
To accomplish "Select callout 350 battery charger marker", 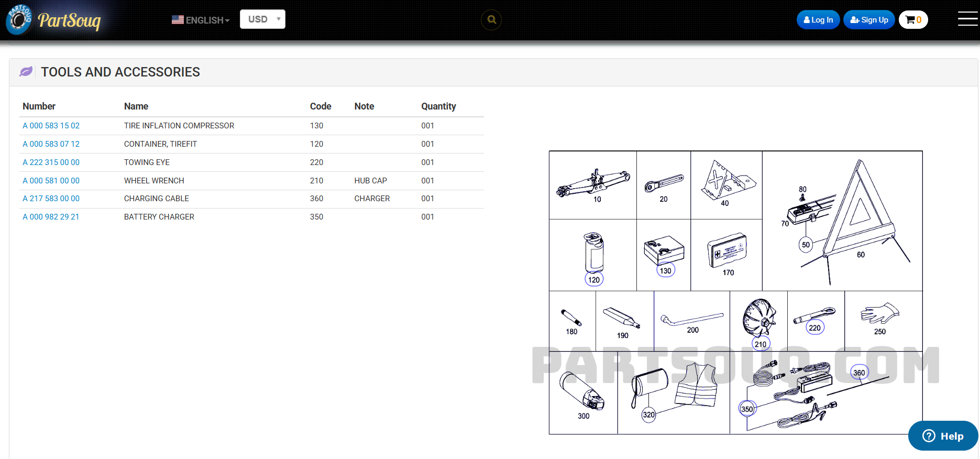I will (747, 409).
